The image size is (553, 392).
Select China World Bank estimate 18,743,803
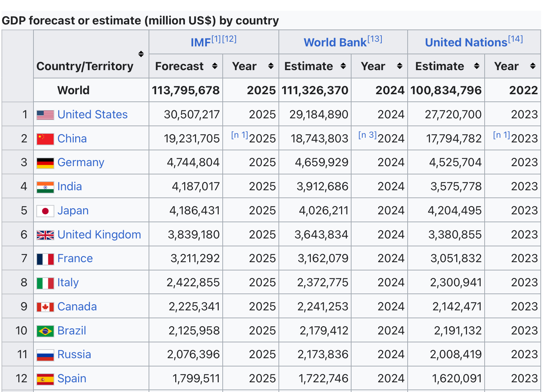point(319,138)
